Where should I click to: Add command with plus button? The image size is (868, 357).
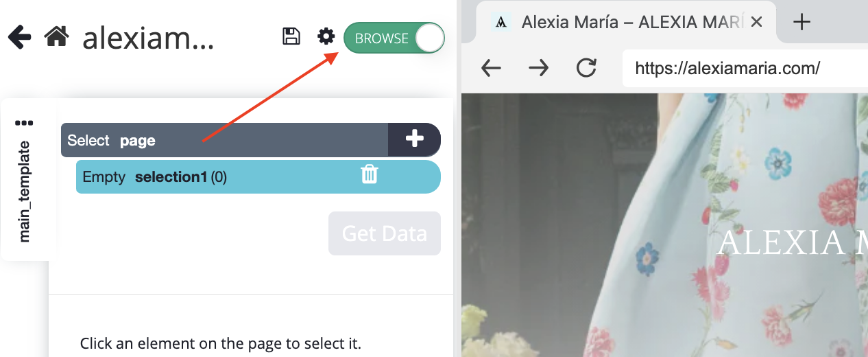pos(414,139)
